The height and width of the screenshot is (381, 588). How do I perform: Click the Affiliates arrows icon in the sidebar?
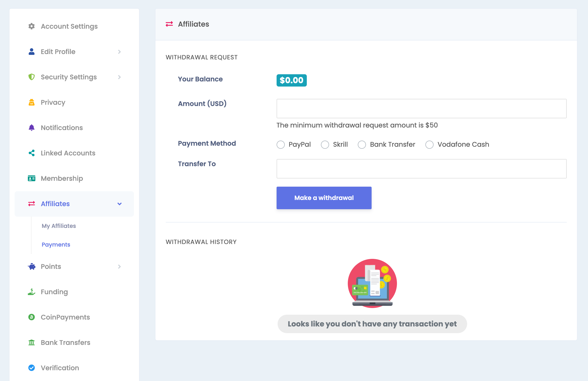pyautogui.click(x=31, y=204)
